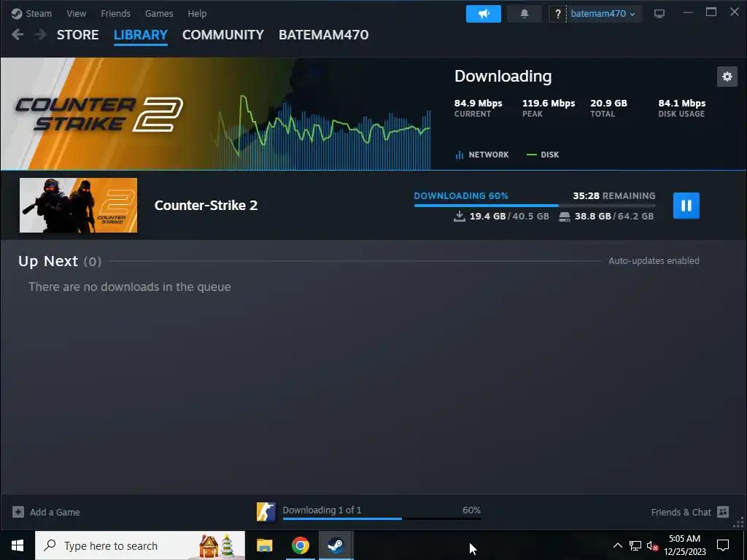Open Chrome from the taskbar
Viewport: 747px width, 560px height.
(x=300, y=545)
